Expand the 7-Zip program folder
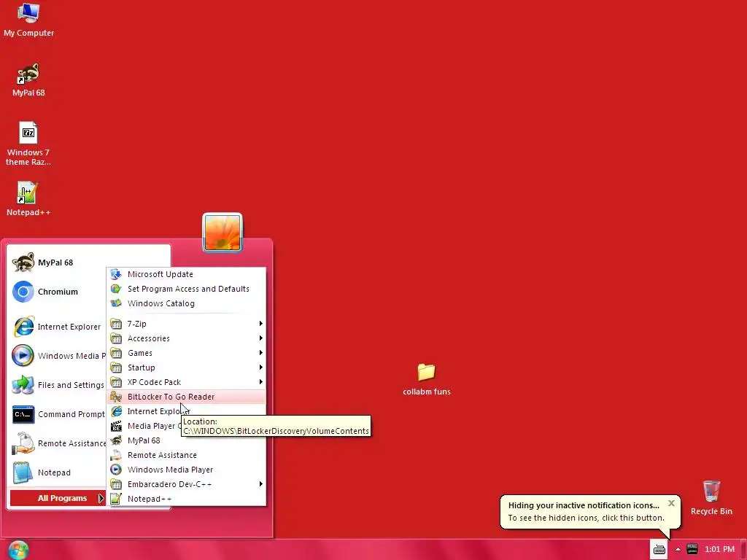 (x=186, y=324)
